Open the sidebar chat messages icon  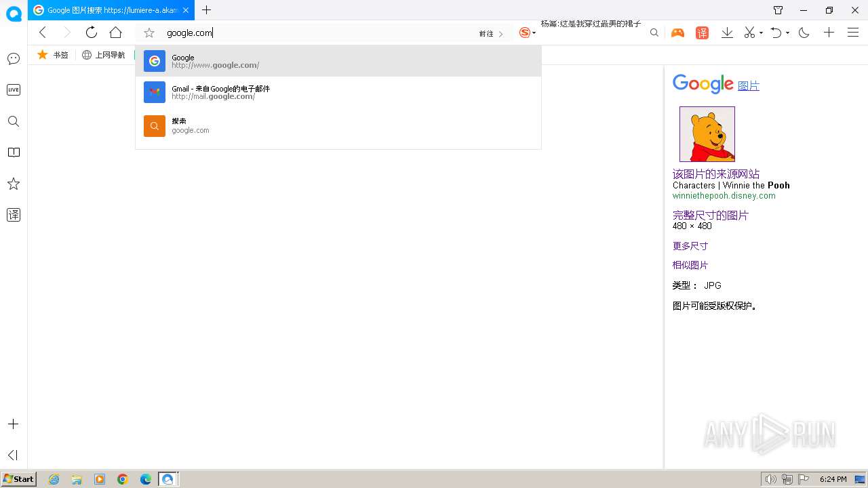pos(14,59)
